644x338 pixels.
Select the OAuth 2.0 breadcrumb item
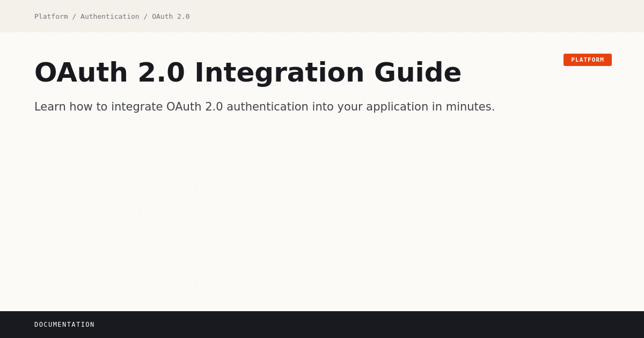coord(171,17)
